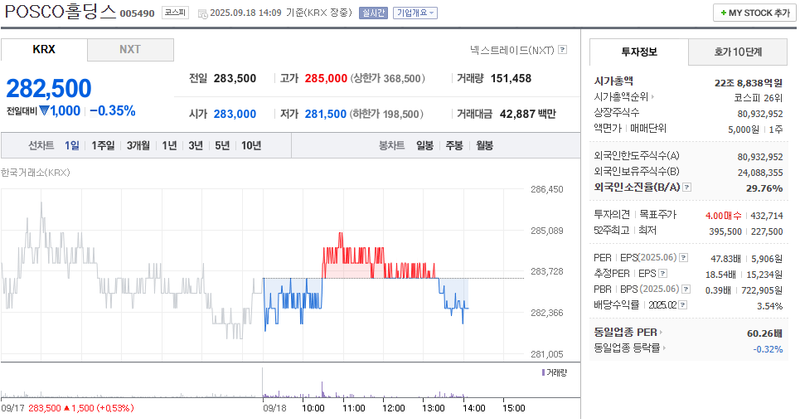800x419 pixels.
Task: Click the 코스피 market label
Action: [175, 13]
